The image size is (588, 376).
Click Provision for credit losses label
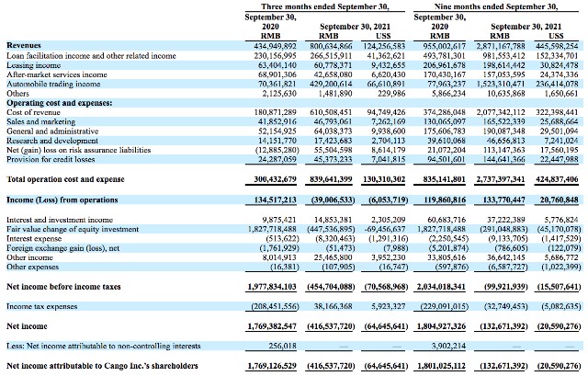tap(51, 159)
